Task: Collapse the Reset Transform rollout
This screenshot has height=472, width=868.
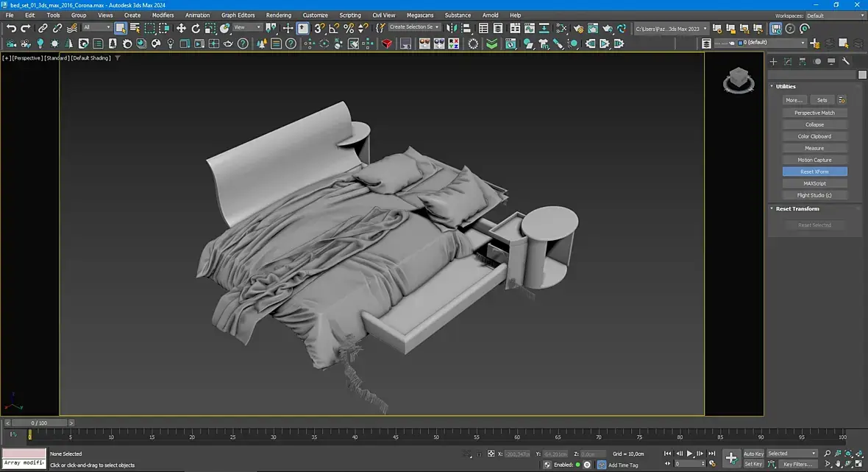Action: pos(797,209)
